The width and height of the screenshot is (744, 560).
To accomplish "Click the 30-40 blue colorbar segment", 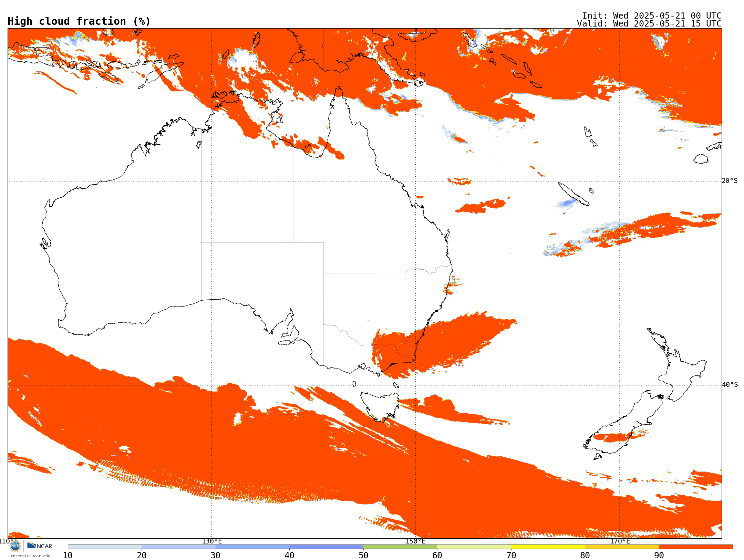I will point(252,547).
